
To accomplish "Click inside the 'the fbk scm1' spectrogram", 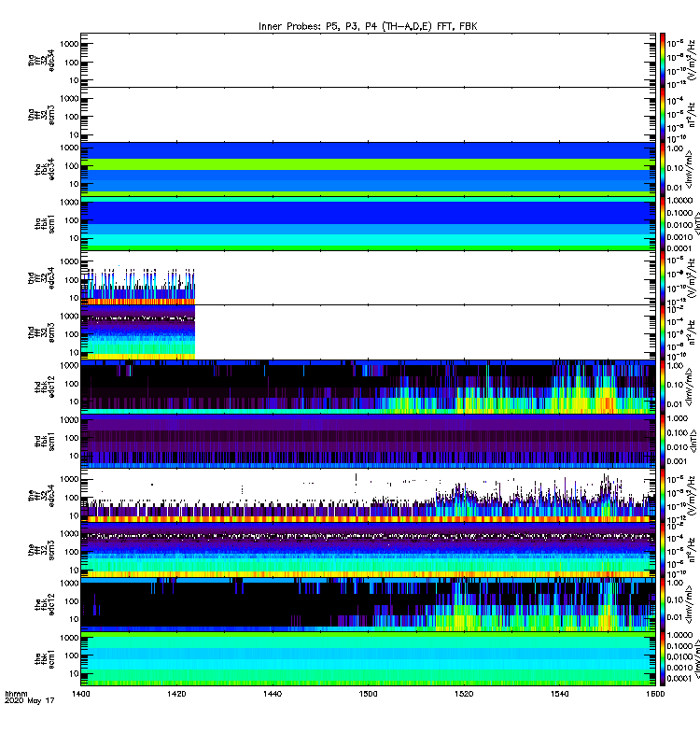I will (x=368, y=659).
